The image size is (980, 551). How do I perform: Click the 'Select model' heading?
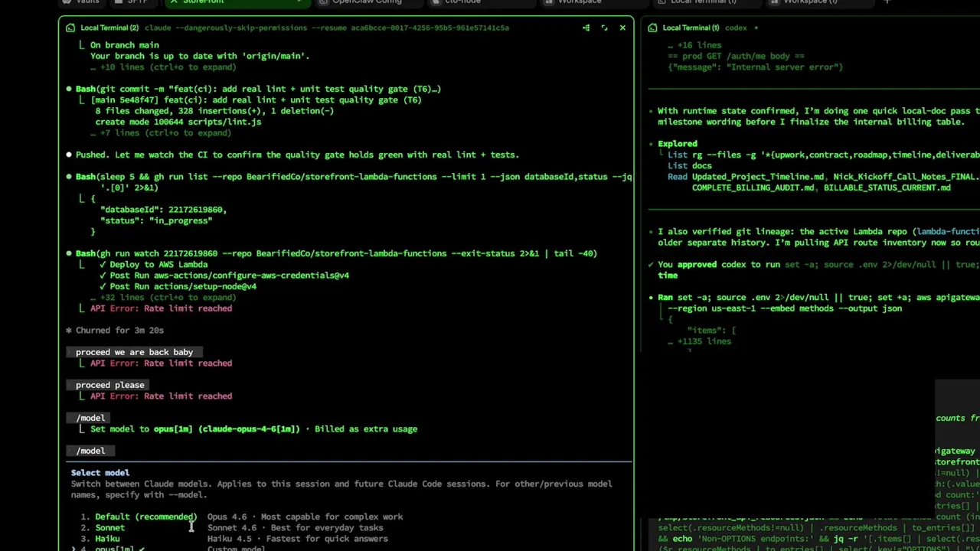(x=100, y=473)
